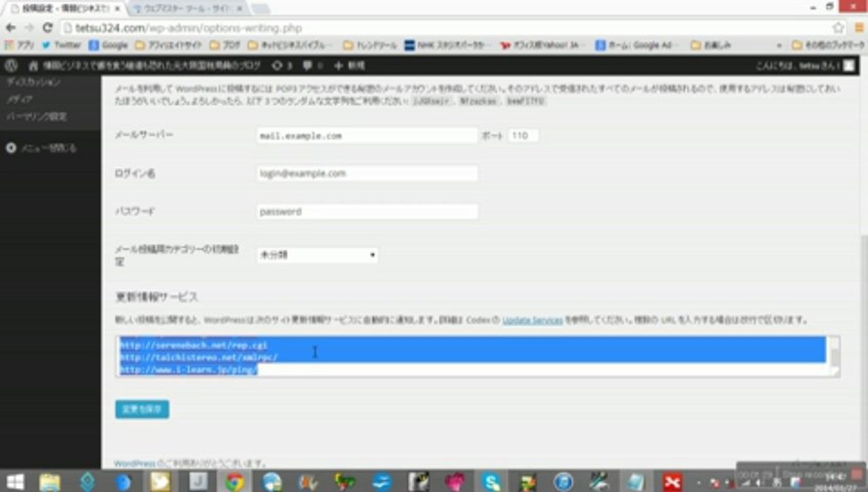The height and width of the screenshot is (492, 868).
Task: Save changes with the 変更を保存 button
Action: pos(142,410)
